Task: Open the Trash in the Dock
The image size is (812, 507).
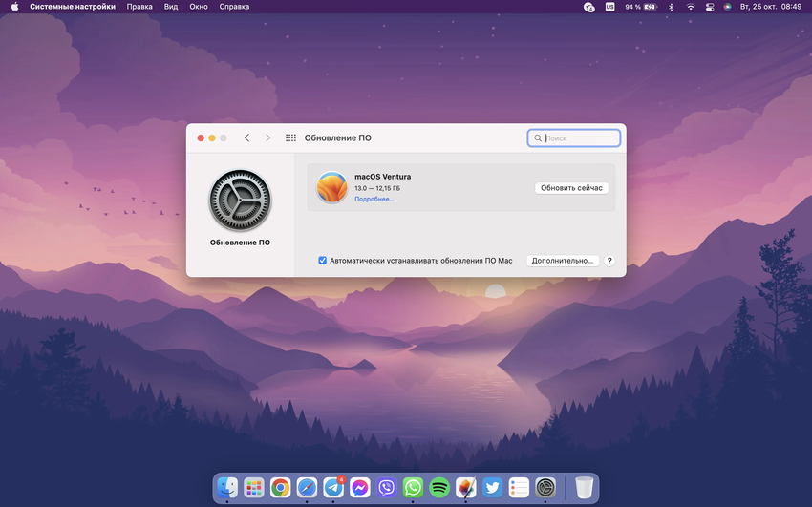Action: click(x=584, y=488)
